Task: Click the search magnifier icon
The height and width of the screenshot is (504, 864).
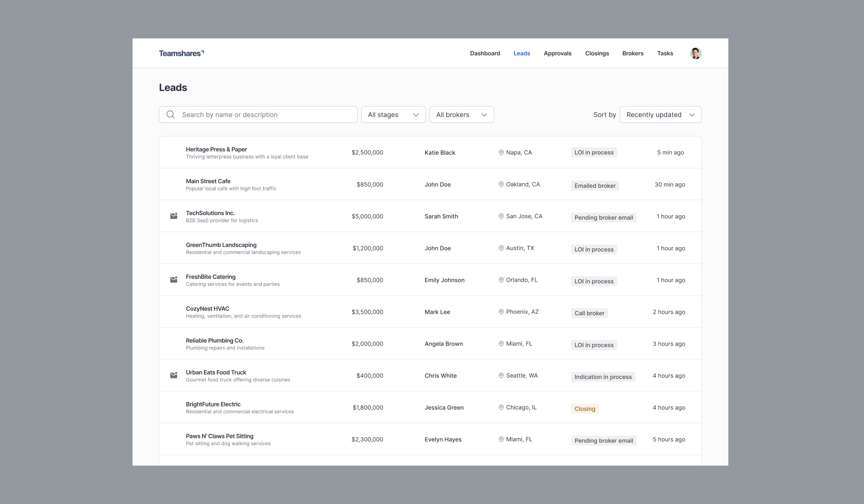Action: tap(171, 115)
